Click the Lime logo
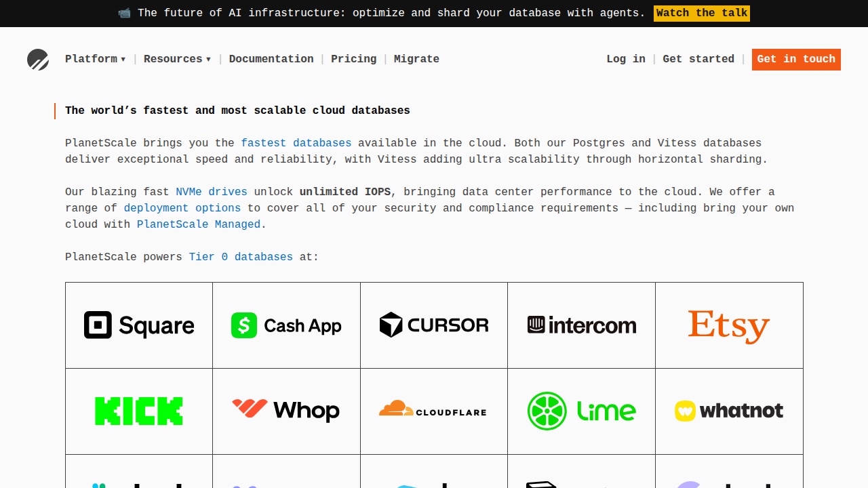 click(x=582, y=411)
